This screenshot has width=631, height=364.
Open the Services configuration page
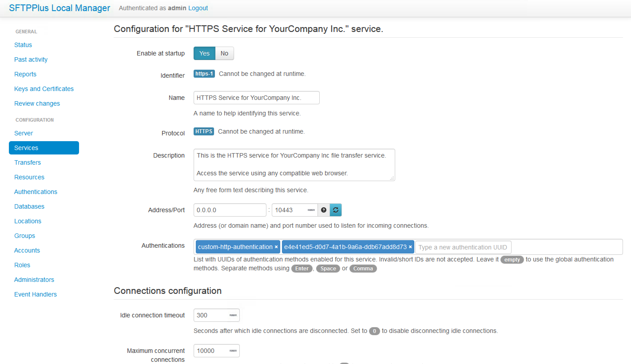(44, 148)
